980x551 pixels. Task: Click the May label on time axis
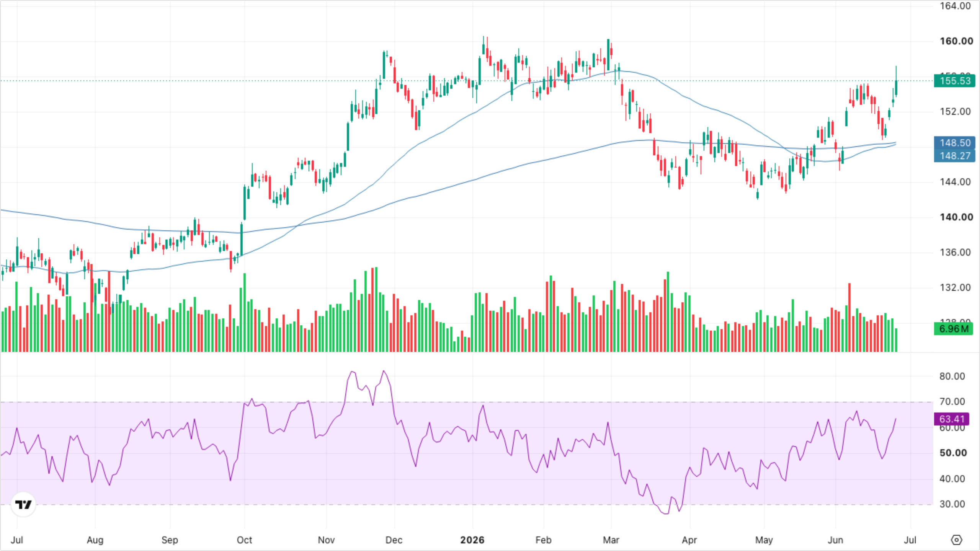click(x=764, y=540)
